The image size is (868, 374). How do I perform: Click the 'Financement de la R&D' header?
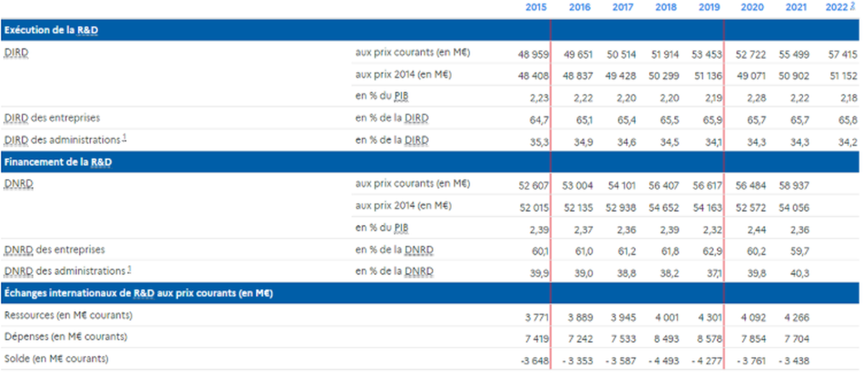58,162
